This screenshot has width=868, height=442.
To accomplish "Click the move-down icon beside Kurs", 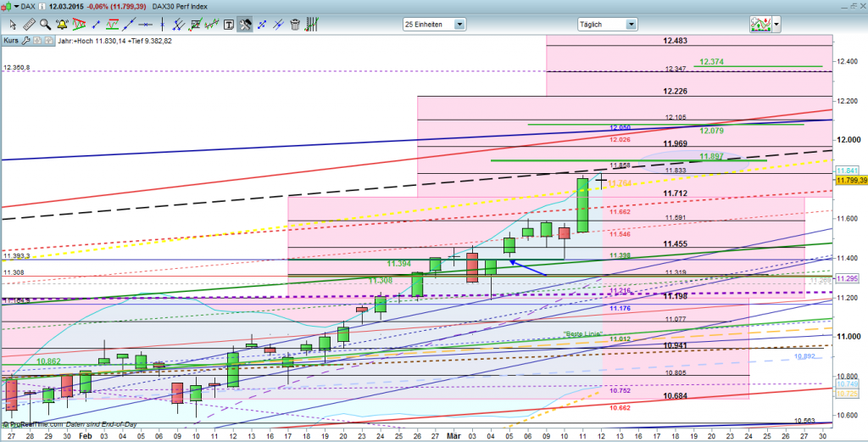I will pos(36,41).
